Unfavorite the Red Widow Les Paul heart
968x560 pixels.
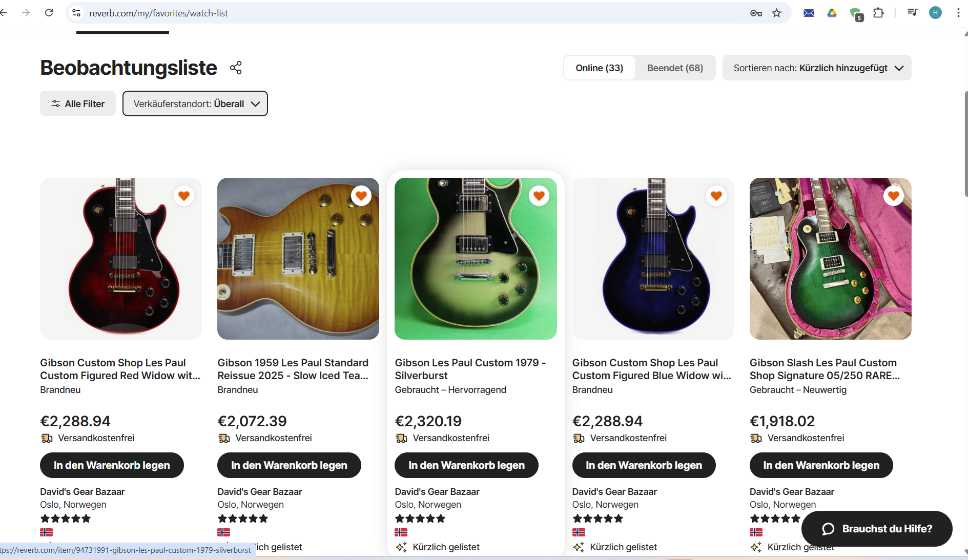[184, 196]
